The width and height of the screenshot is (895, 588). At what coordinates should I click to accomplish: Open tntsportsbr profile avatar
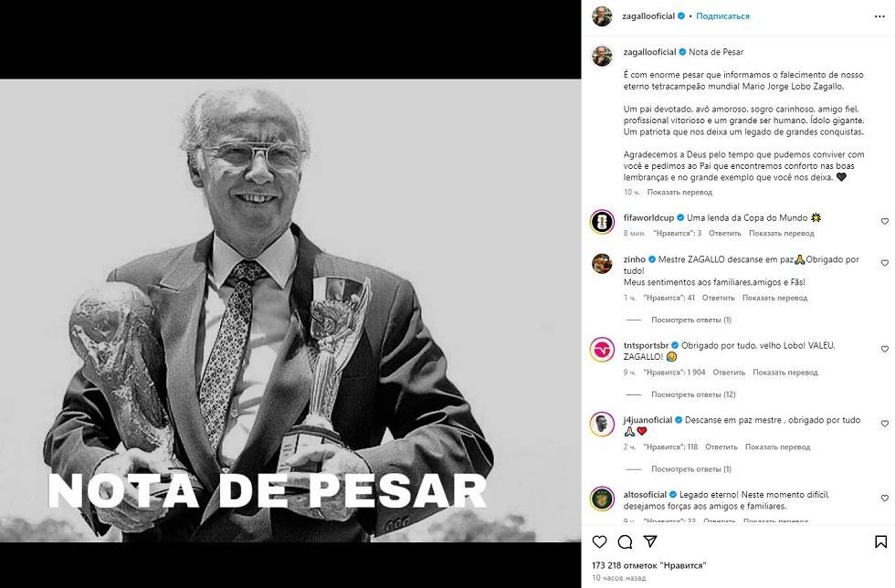pos(602,350)
